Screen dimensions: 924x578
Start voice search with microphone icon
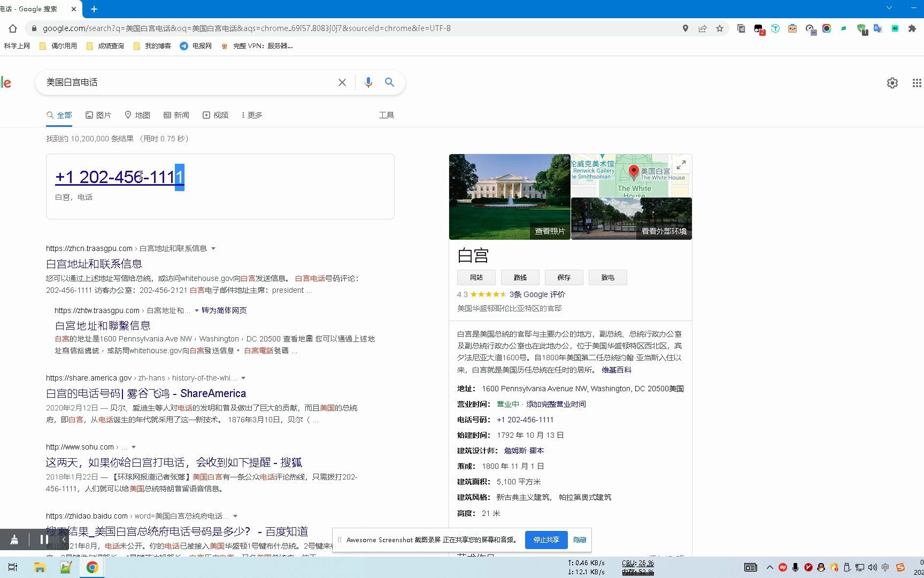[368, 82]
